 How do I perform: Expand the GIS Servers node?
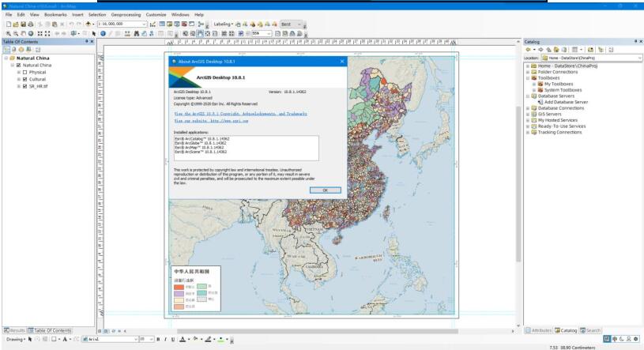(528, 115)
